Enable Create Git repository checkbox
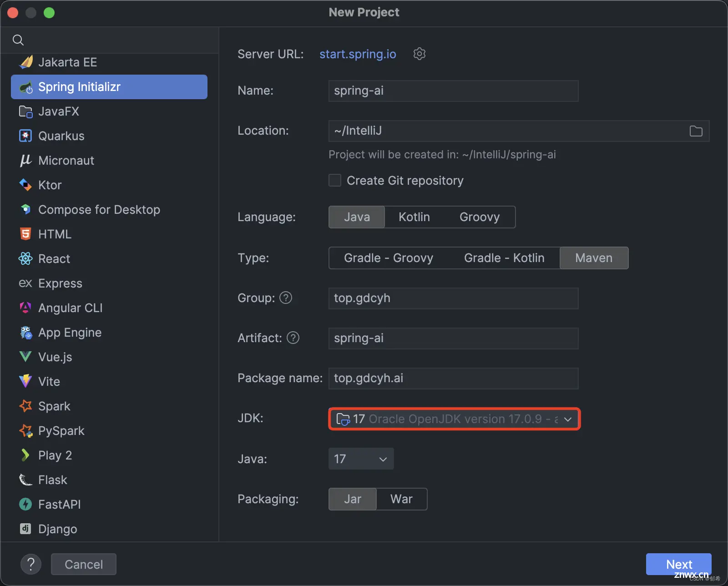The width and height of the screenshot is (728, 586). tap(335, 181)
